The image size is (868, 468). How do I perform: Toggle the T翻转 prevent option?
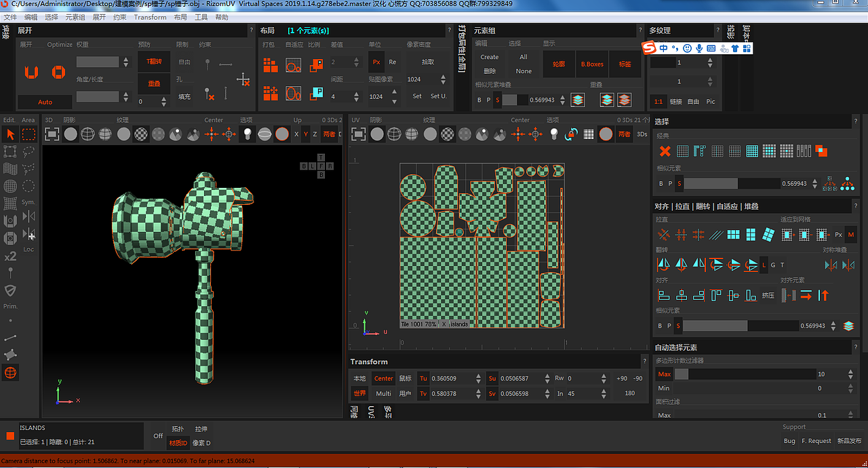(155, 62)
